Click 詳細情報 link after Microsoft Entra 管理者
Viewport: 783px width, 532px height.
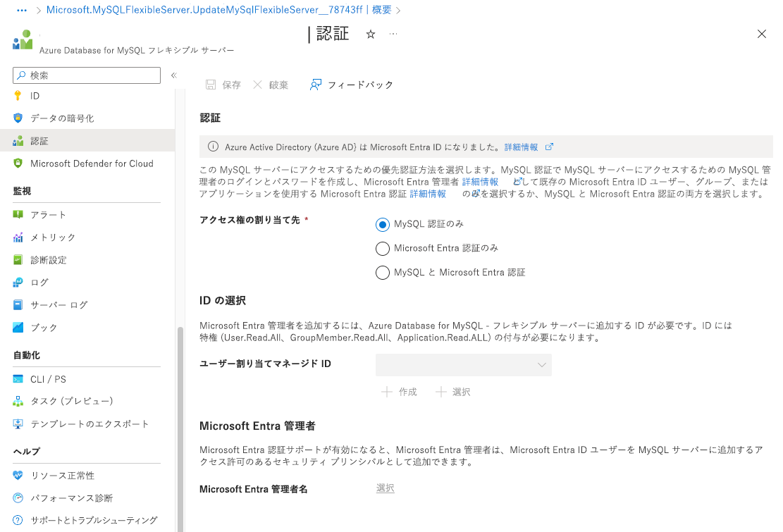[481, 182]
